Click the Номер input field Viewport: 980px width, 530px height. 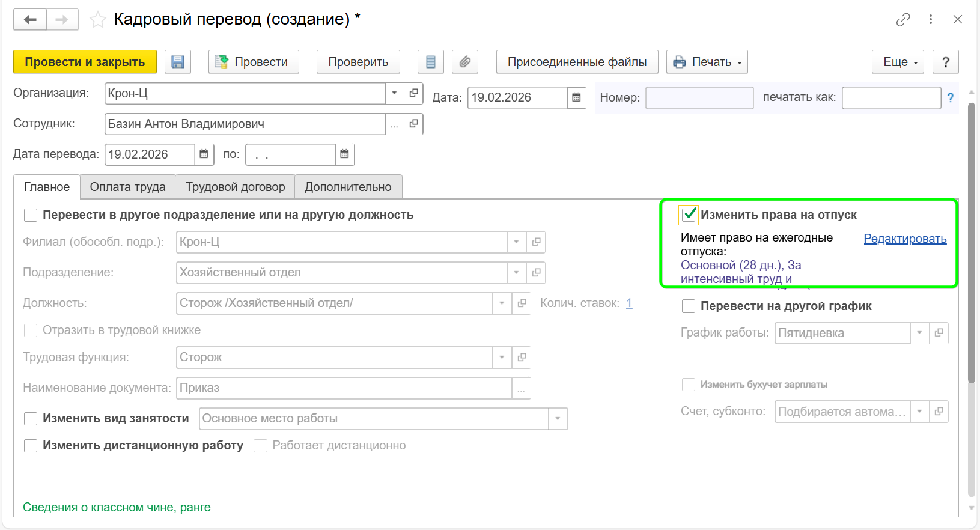pyautogui.click(x=699, y=98)
